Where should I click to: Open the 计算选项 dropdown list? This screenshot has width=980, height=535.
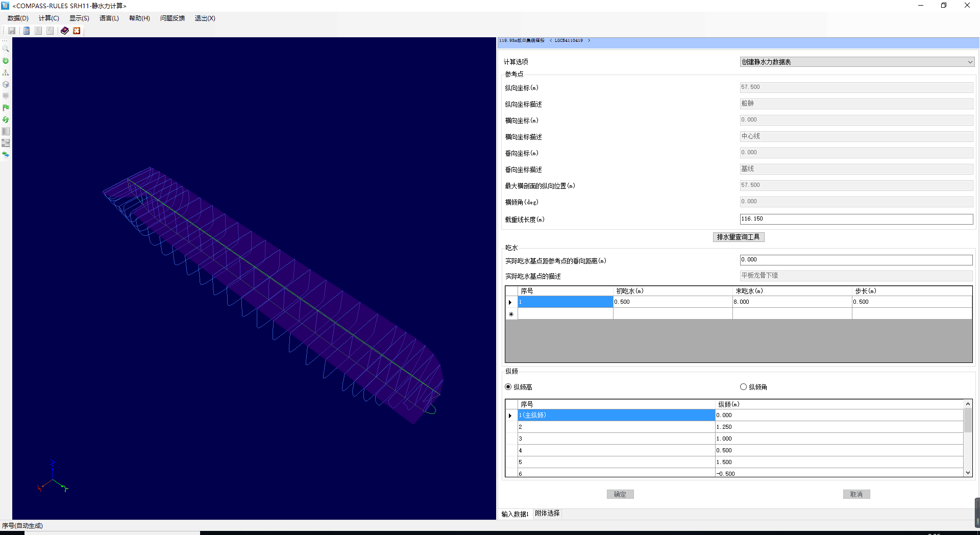(856, 62)
